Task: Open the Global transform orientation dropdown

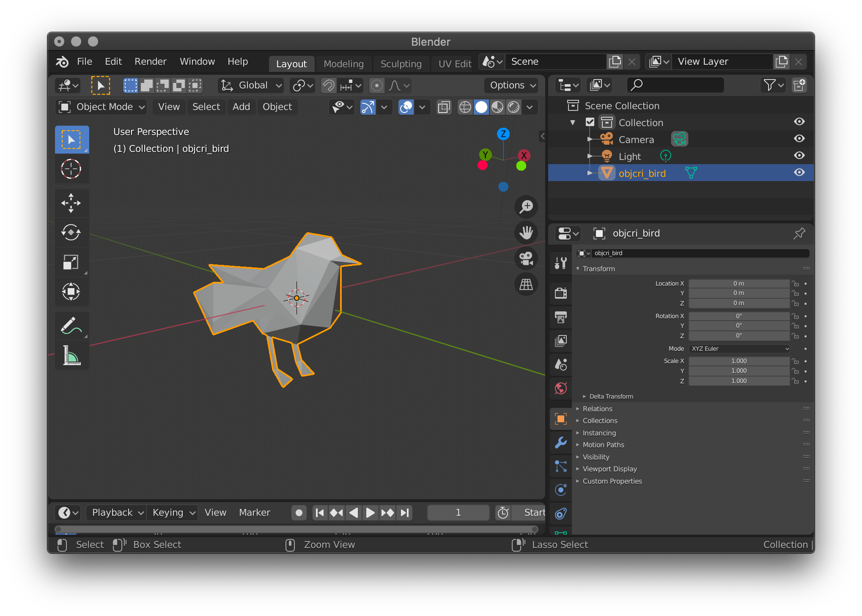Action: click(x=250, y=85)
